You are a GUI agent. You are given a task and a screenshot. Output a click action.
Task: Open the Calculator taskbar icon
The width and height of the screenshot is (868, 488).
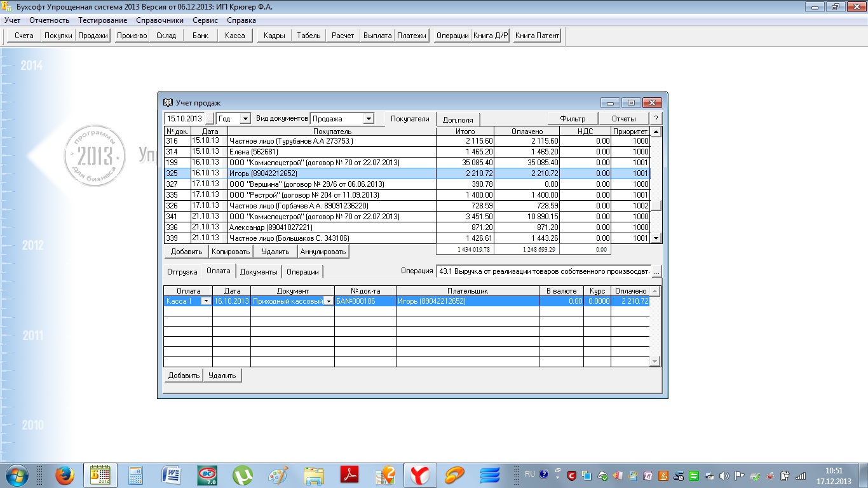coord(135,475)
